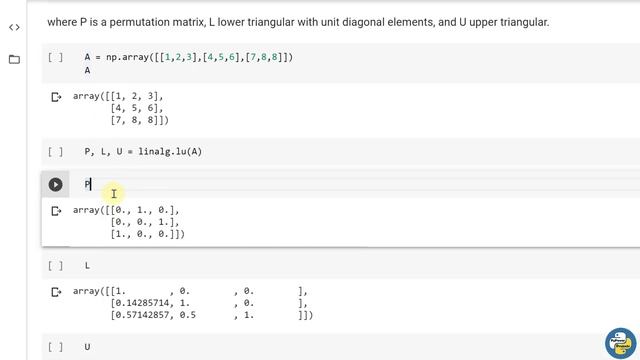Click the U code cell text
Screen dimensions: 640x360
pos(87,347)
